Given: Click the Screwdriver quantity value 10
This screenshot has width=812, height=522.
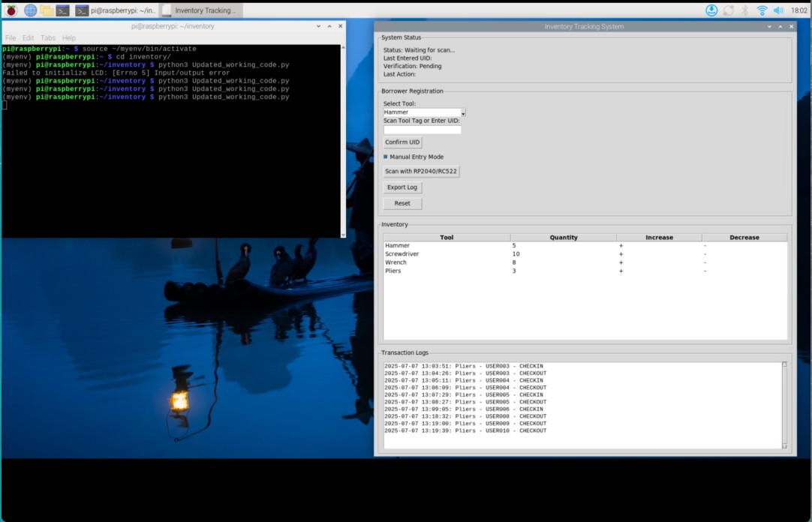Looking at the screenshot, I should click(x=516, y=254).
